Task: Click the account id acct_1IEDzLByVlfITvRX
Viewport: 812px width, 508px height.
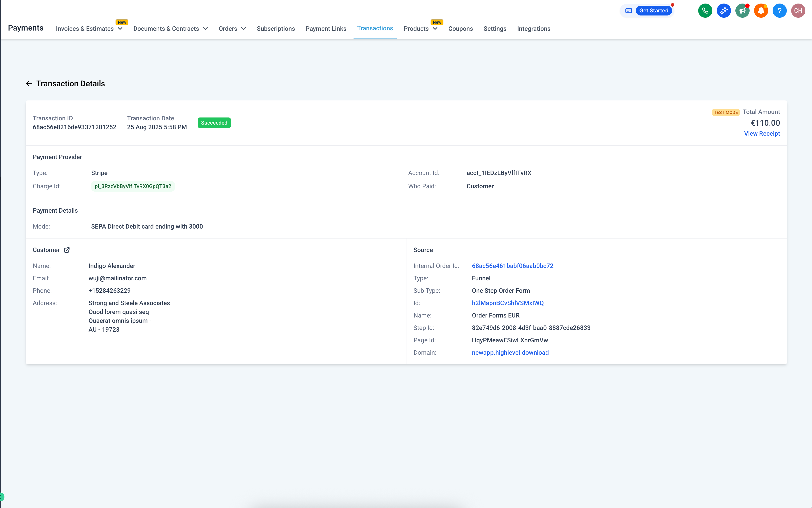Action: [499, 173]
